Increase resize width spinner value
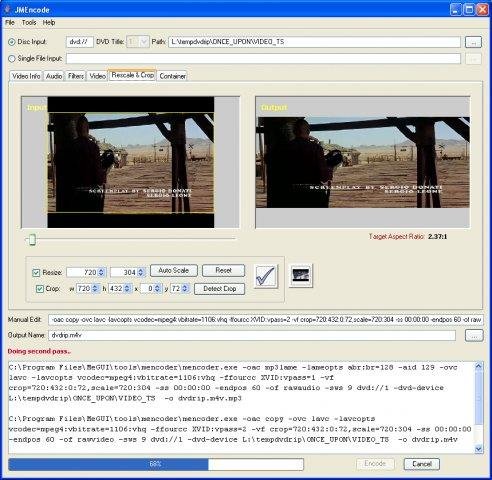 pos(102,270)
